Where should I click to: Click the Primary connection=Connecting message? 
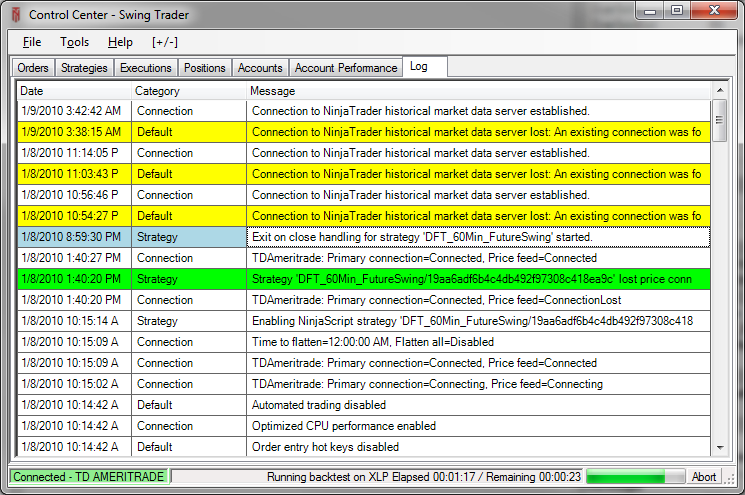coord(478,384)
